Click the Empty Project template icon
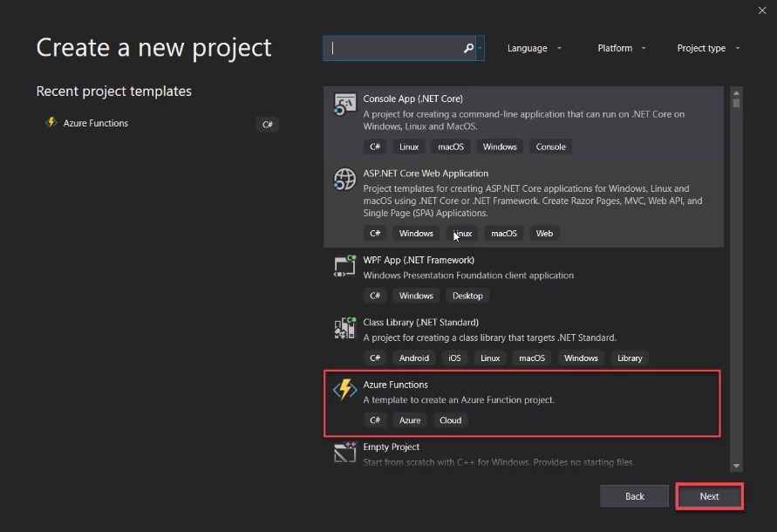The width and height of the screenshot is (777, 532). [x=344, y=452]
